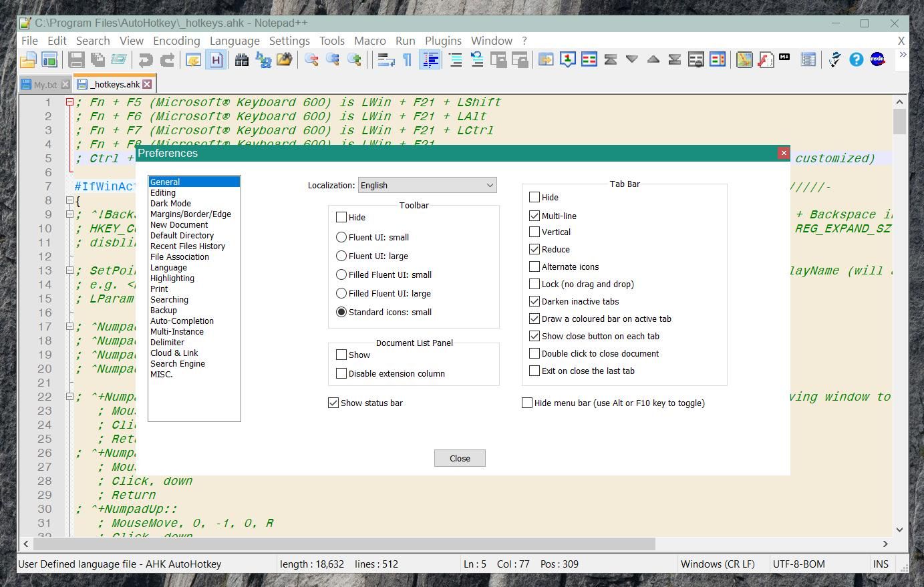The image size is (924, 587).
Task: Click the magnifier with green plus icon
Action: click(354, 60)
